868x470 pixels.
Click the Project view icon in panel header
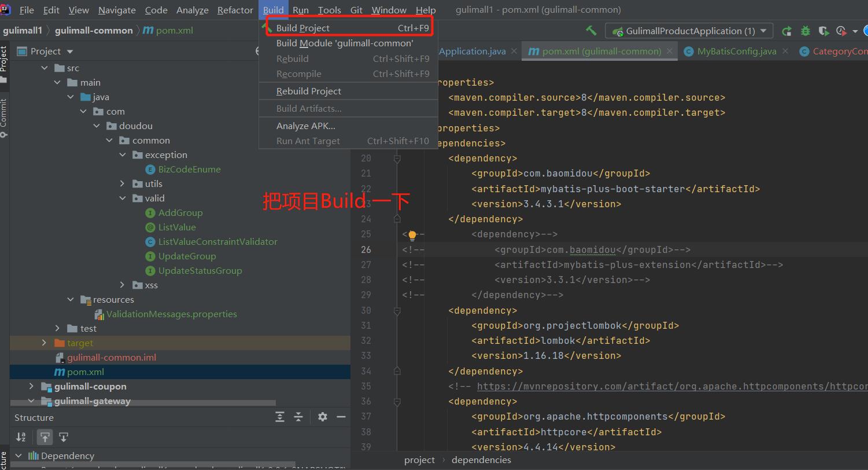pyautogui.click(x=22, y=52)
